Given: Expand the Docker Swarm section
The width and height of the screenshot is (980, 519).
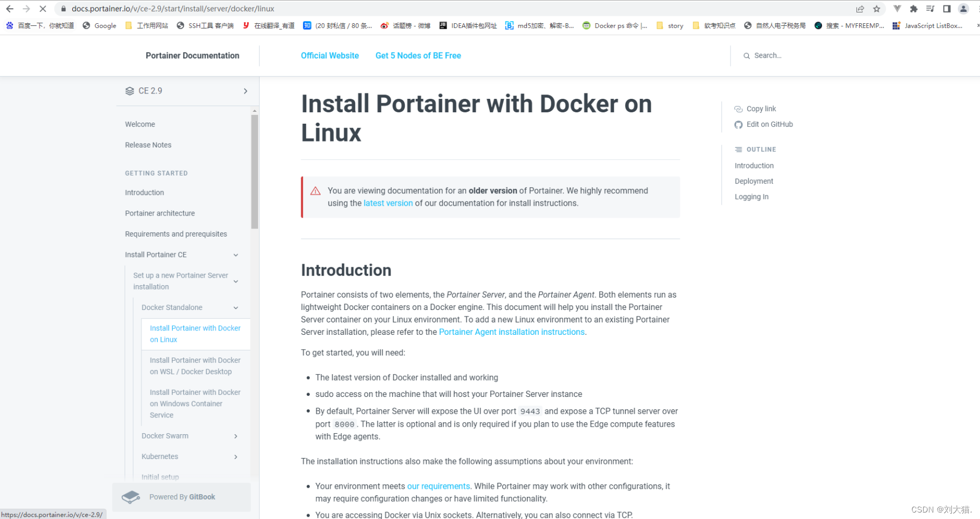Looking at the screenshot, I should (236, 436).
